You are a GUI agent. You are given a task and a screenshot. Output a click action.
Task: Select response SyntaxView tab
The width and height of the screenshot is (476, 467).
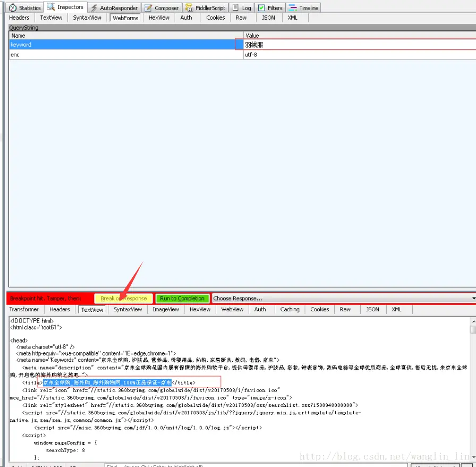tap(128, 309)
